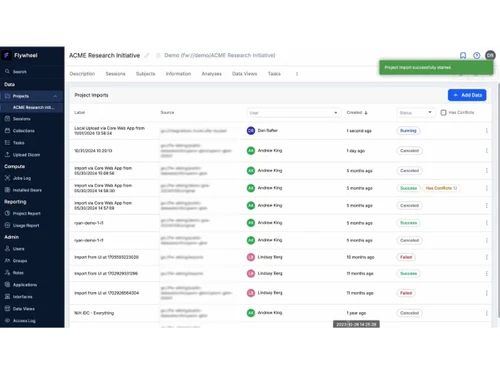Open the more tabs overflow menu
The height and width of the screenshot is (375, 500).
pos(297,74)
